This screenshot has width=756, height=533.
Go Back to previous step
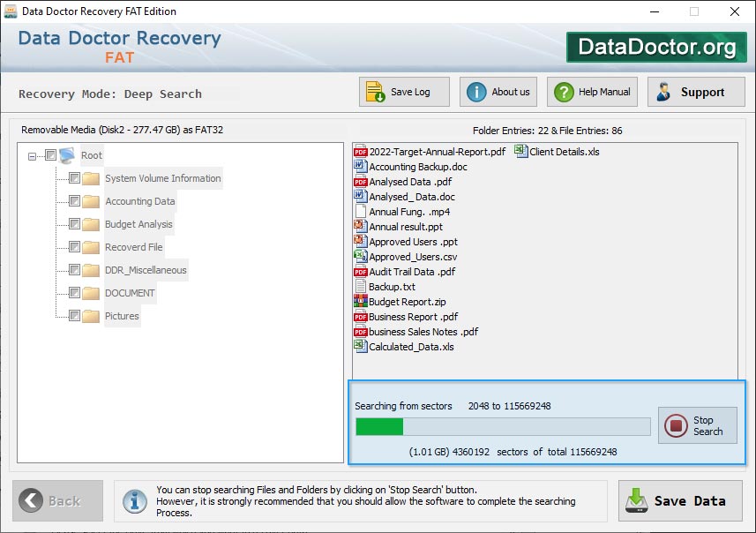tap(58, 500)
